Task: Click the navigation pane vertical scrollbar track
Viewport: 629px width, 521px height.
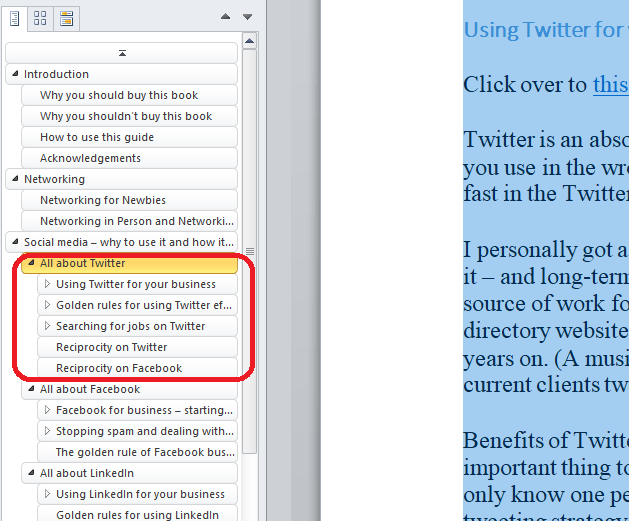Action: click(x=250, y=380)
